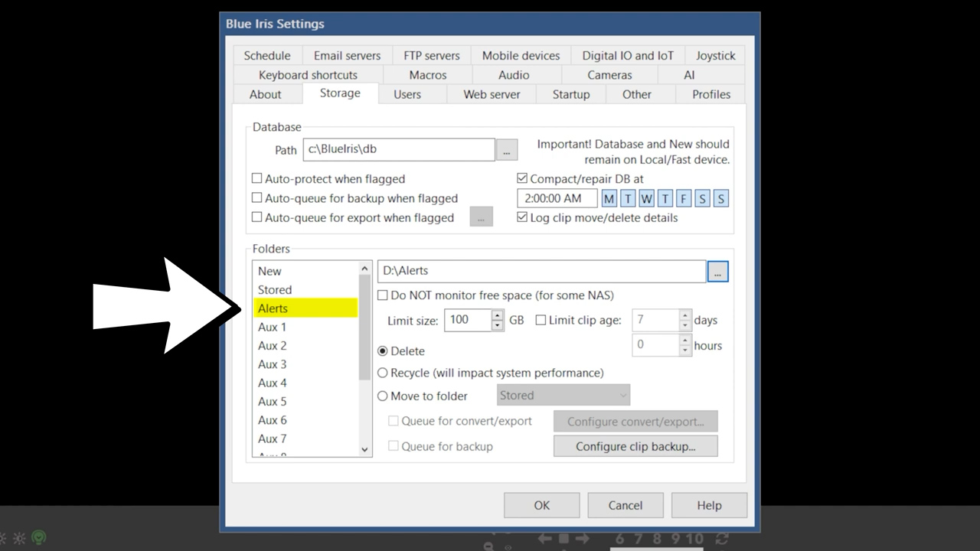Go to the Profiles tab

click(711, 94)
